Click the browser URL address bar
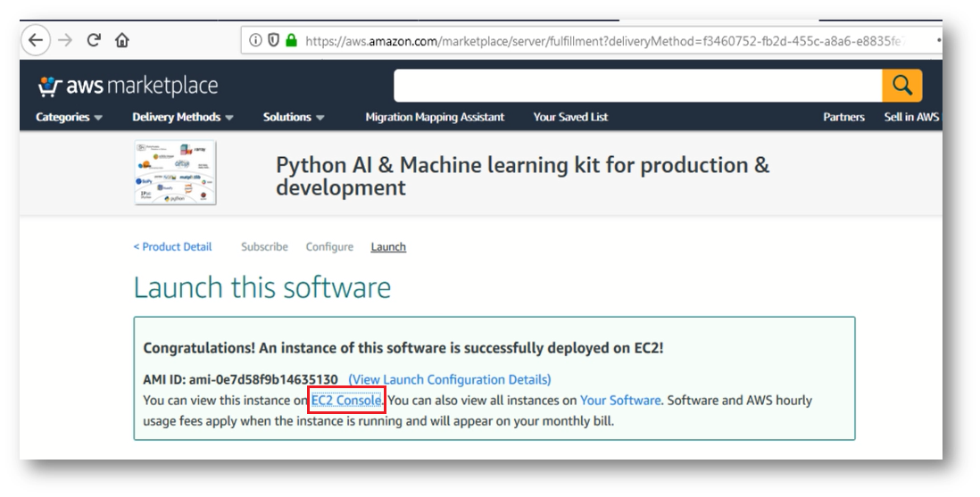 (x=591, y=40)
